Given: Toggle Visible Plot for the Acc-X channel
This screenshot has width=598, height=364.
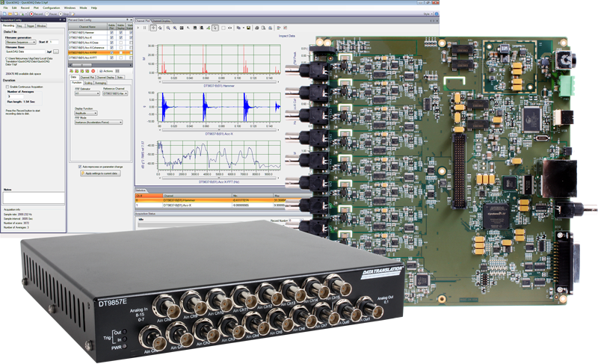Looking at the screenshot, I should [x=111, y=37].
